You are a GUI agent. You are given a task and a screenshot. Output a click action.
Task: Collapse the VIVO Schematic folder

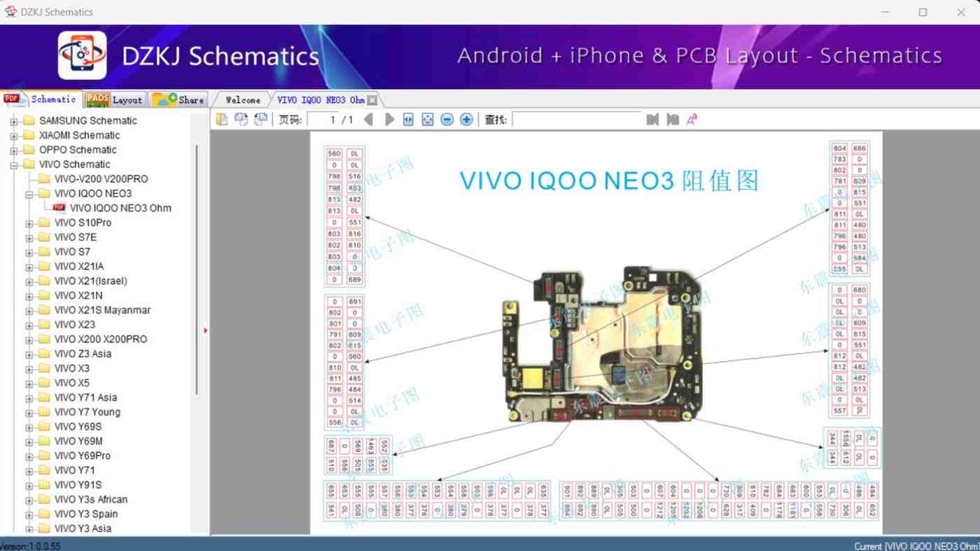pos(14,165)
